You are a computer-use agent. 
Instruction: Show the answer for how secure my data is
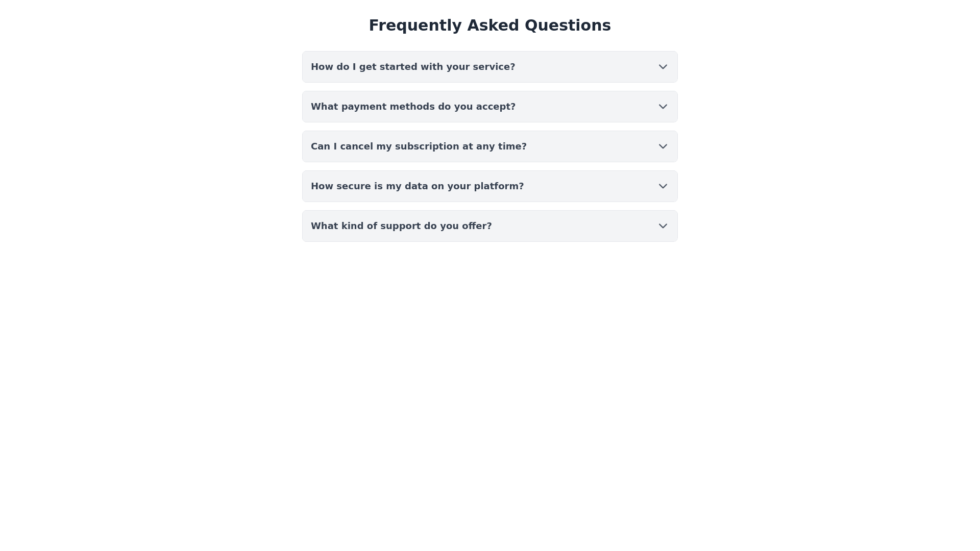click(489, 186)
